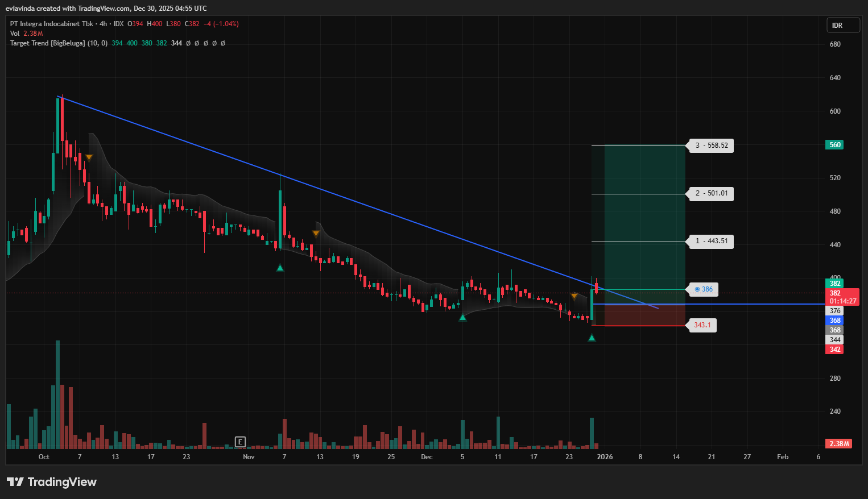Click target label '2 - 501.01'
Screen dimensions: 868x499
pyautogui.click(x=711, y=194)
